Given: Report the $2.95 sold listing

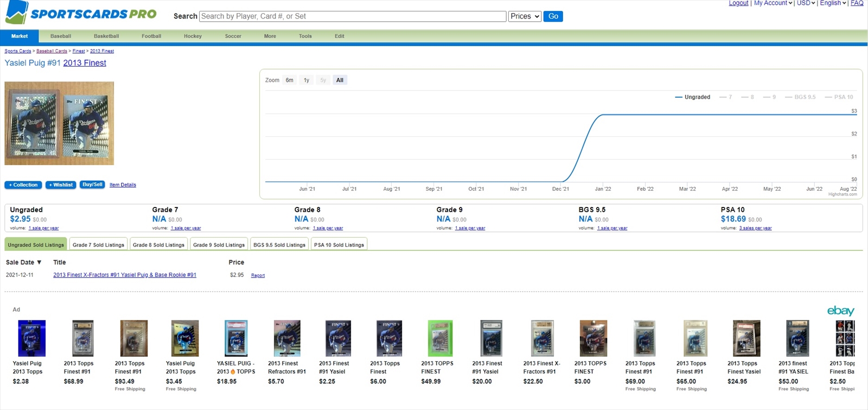Looking at the screenshot, I should pyautogui.click(x=258, y=276).
